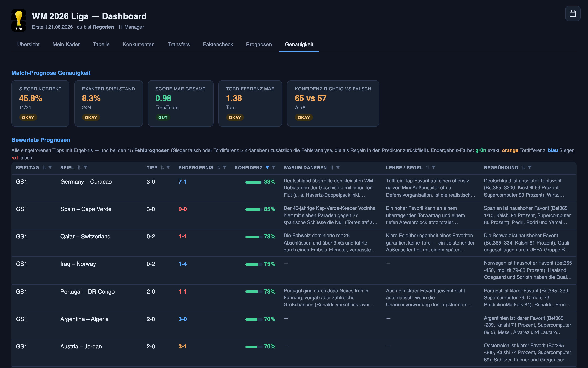Filter the Konfidenz column

pyautogui.click(x=273, y=167)
